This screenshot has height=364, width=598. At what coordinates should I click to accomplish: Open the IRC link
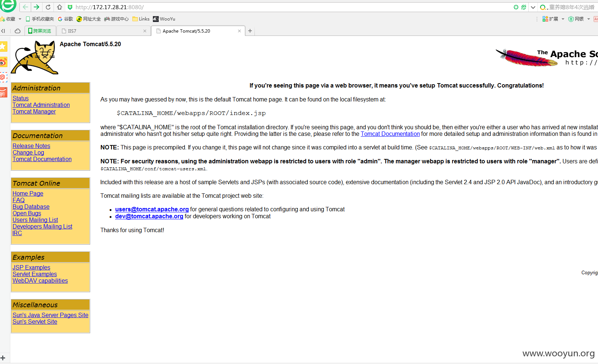17,233
